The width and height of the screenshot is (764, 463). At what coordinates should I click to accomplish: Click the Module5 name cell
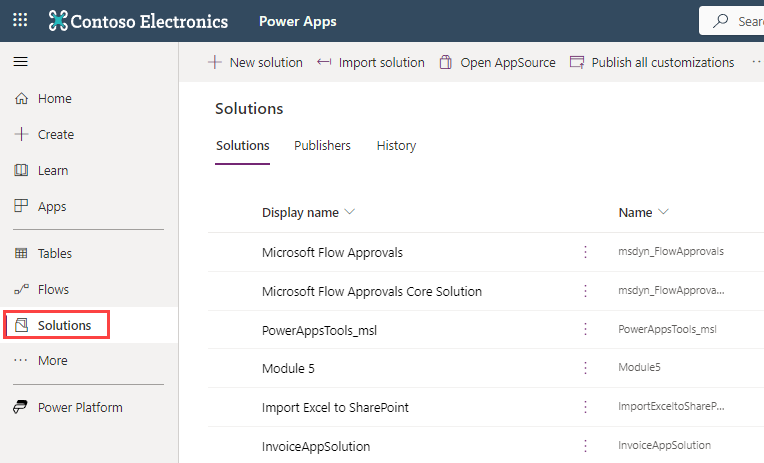click(x=639, y=367)
